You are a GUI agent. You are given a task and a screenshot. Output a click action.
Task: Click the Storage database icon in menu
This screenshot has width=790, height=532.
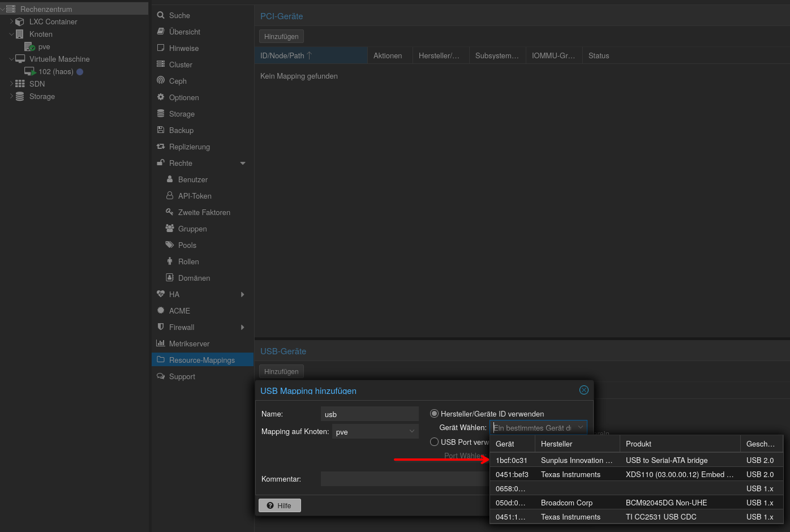click(161, 114)
